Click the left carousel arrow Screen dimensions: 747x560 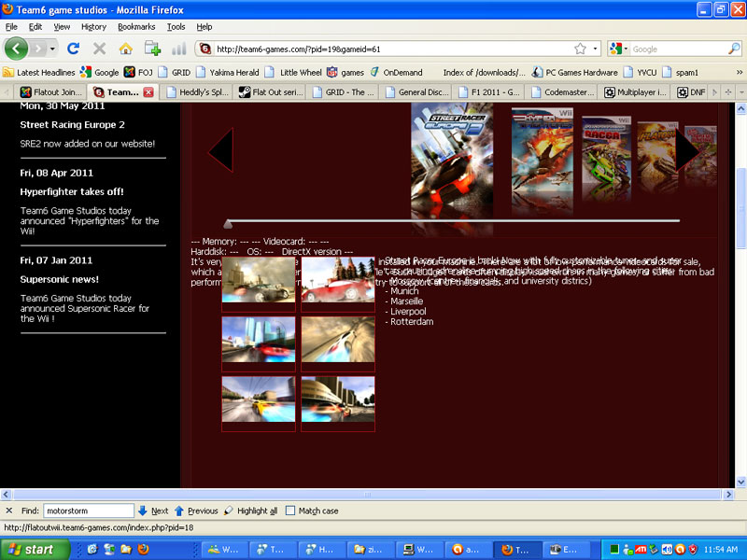(x=220, y=150)
